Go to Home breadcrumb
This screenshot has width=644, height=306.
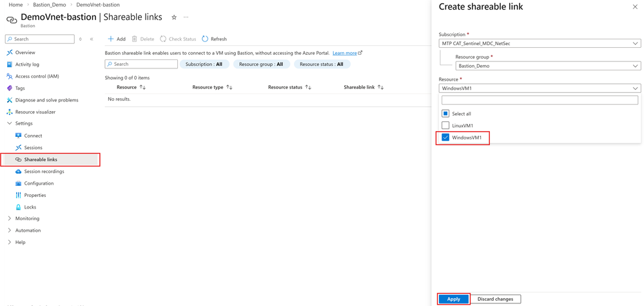(x=15, y=5)
